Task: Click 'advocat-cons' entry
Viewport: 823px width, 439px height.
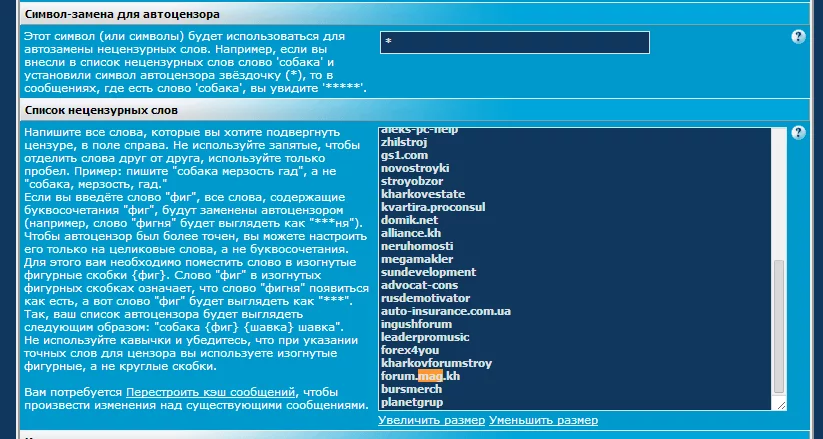Action: point(419,285)
